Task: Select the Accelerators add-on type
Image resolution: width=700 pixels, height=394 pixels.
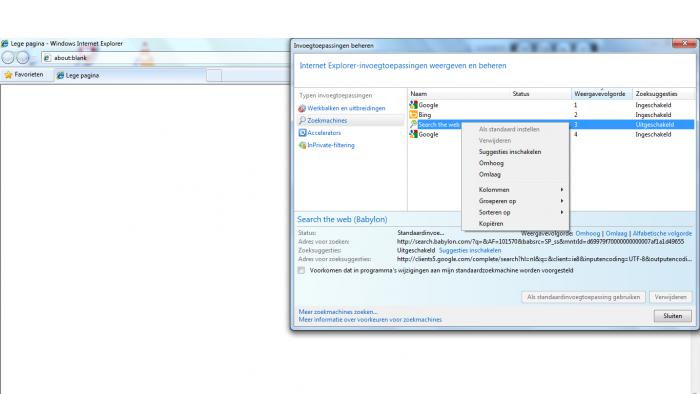Action: (324, 133)
